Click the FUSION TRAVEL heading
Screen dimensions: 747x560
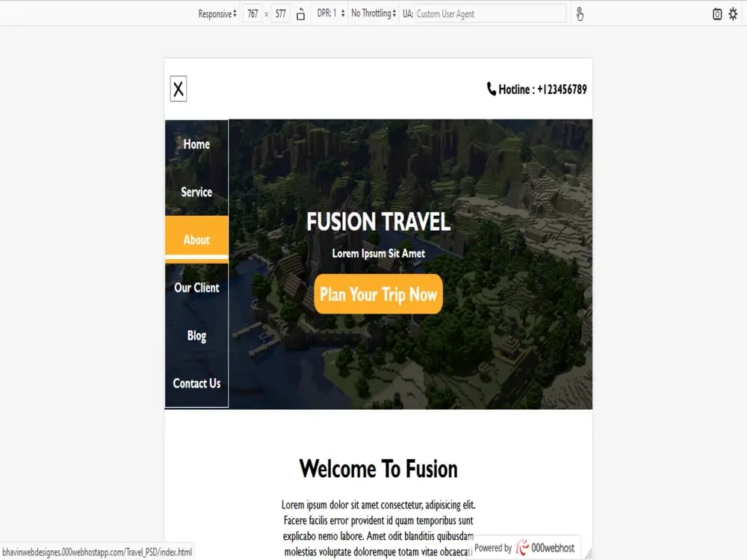[x=378, y=222]
